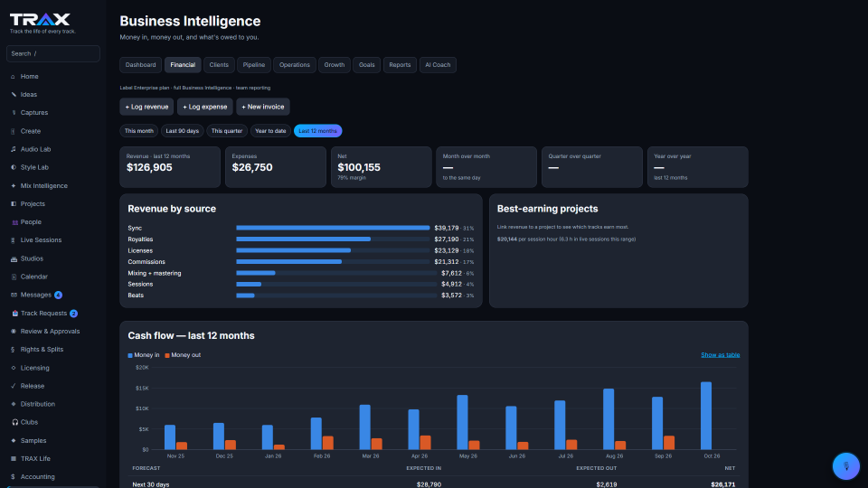The image size is (868, 488).
Task: Open the Reports tab
Action: 400,65
